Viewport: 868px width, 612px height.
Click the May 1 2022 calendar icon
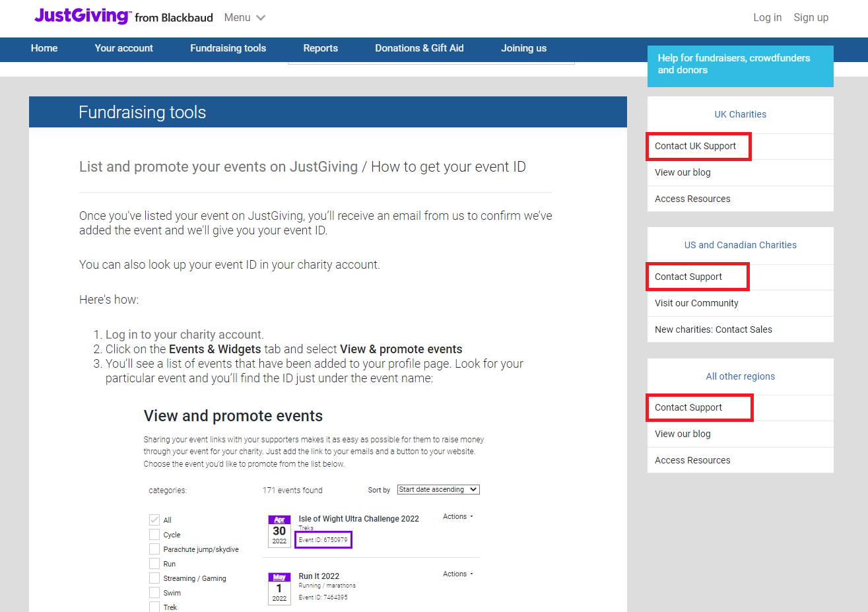click(279, 588)
